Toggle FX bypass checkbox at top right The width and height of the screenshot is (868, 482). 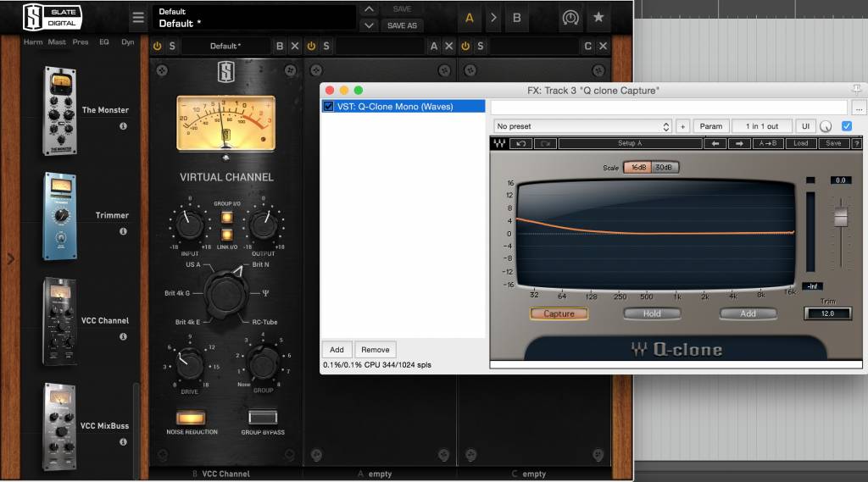[847, 126]
